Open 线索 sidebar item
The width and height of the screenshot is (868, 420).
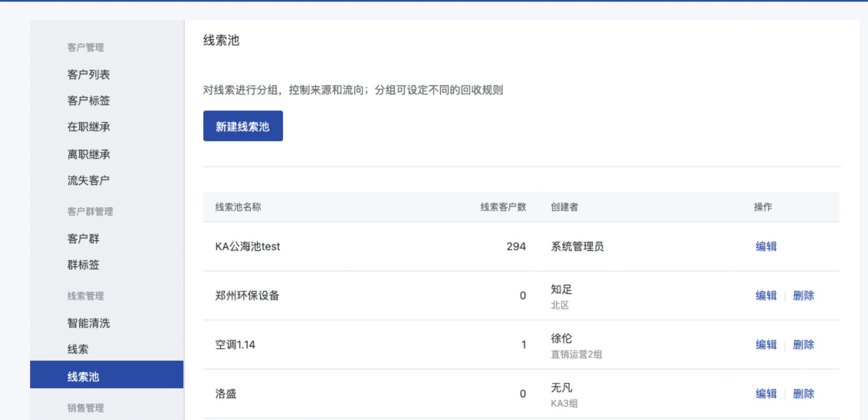pyautogui.click(x=78, y=349)
